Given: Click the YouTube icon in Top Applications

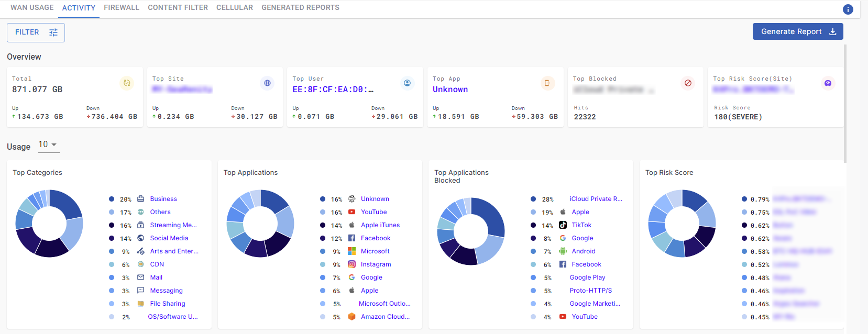Looking at the screenshot, I should click(351, 212).
